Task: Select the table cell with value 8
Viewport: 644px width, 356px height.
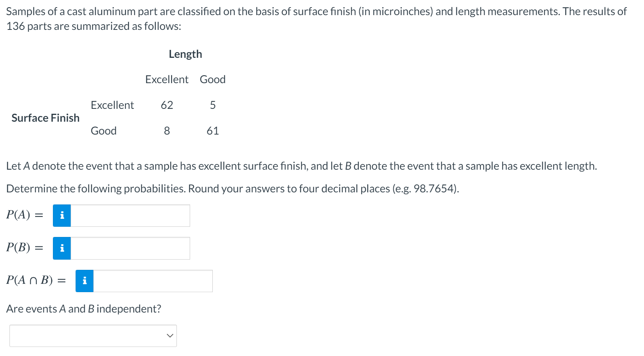Action: point(167,131)
